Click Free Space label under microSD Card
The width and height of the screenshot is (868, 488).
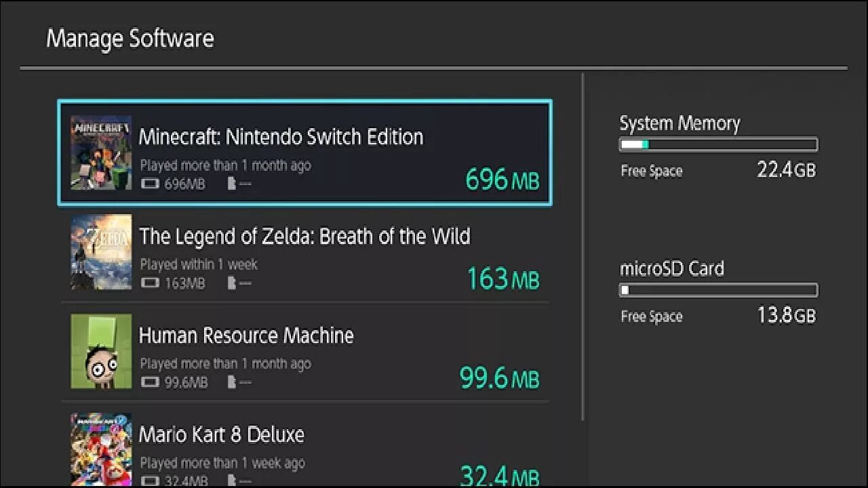[x=652, y=317]
